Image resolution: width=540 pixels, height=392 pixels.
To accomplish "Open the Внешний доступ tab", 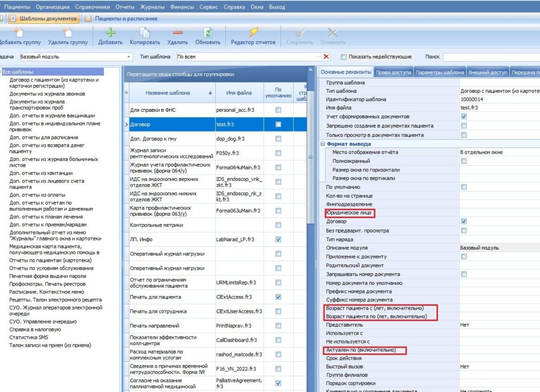I will point(488,72).
